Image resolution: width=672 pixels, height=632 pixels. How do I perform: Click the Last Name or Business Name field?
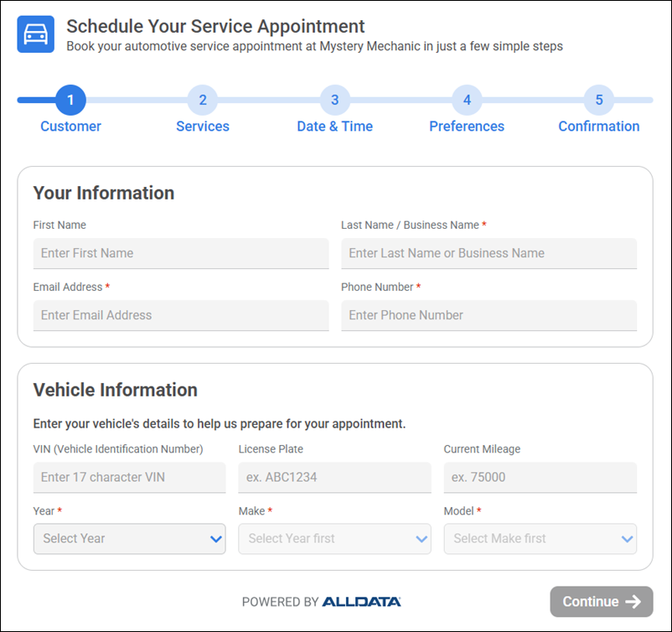(489, 253)
